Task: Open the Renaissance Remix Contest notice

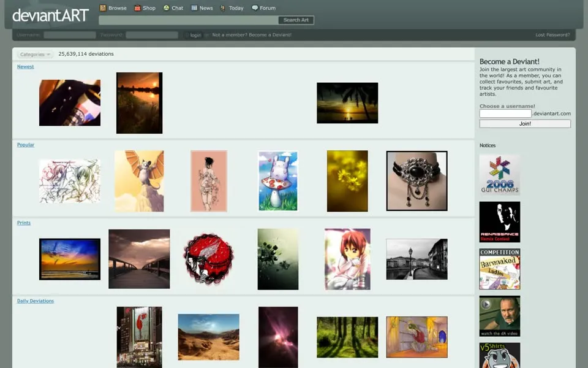Action: pyautogui.click(x=500, y=222)
